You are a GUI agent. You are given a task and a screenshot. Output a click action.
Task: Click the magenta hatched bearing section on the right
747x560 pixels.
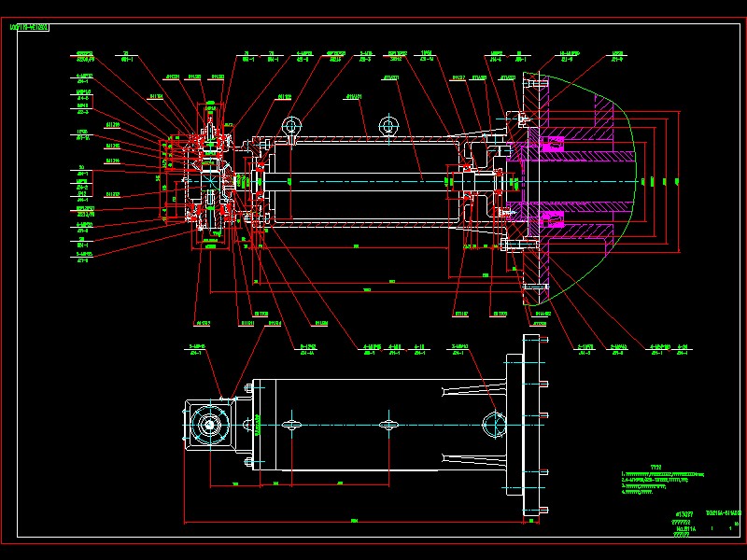[x=553, y=145]
